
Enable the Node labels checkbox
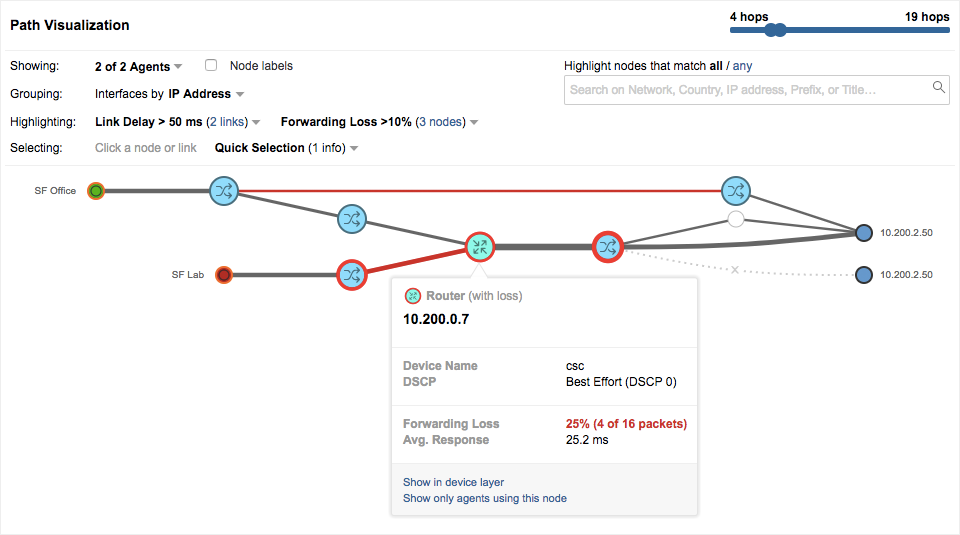point(211,66)
